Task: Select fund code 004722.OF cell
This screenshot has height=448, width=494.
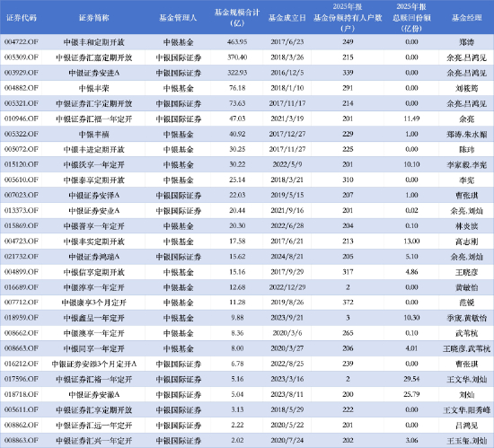Action: [x=22, y=42]
